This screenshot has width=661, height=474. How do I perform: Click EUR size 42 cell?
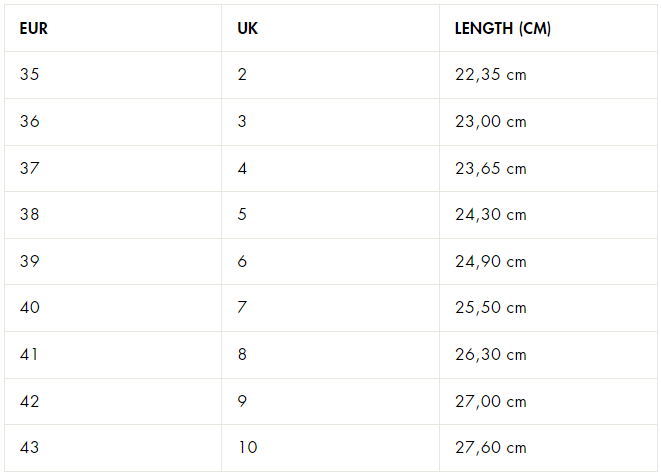tap(29, 401)
